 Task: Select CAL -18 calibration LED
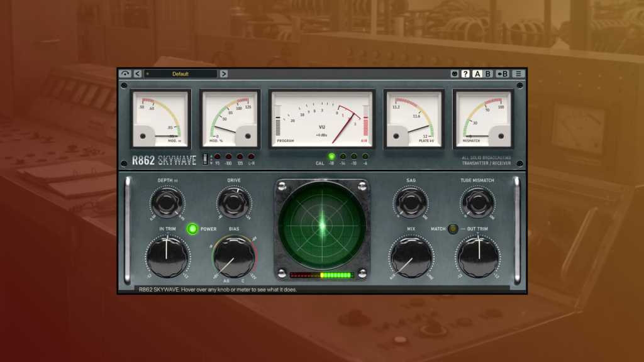click(x=331, y=156)
